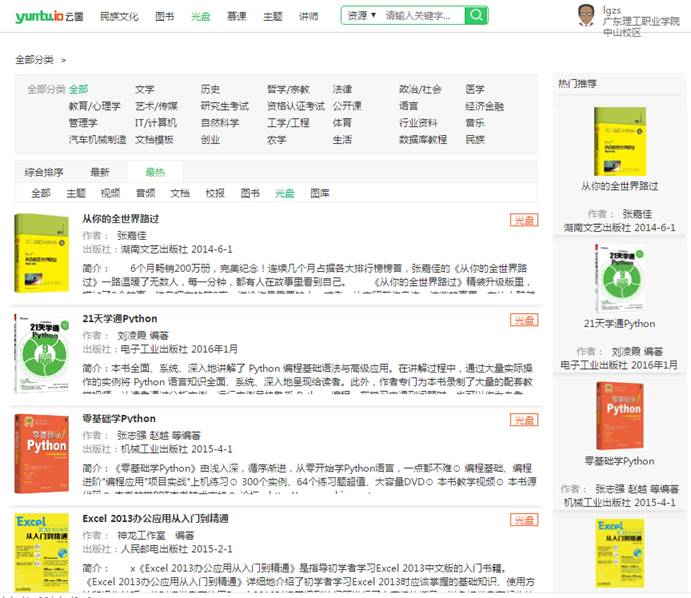The height and width of the screenshot is (598, 691).
Task: Filter by 经济金融 category
Action: [484, 106]
